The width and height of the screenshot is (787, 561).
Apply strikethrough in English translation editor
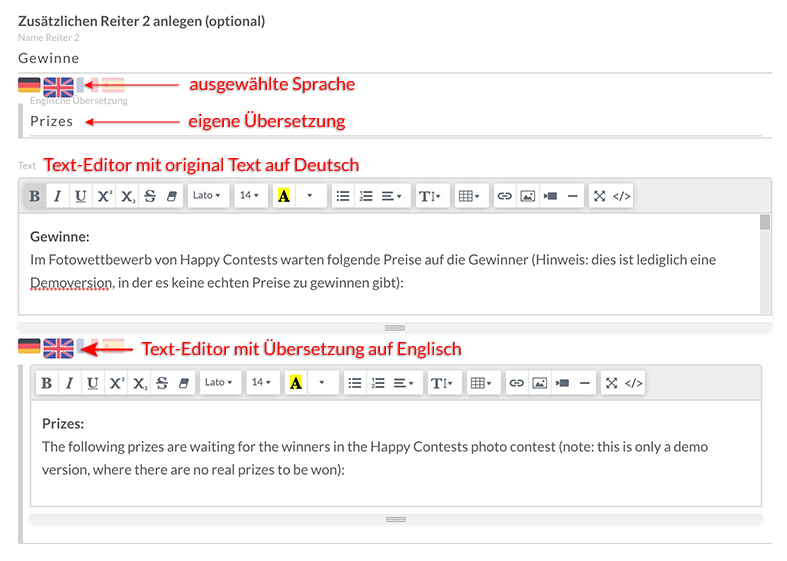pyautogui.click(x=162, y=383)
